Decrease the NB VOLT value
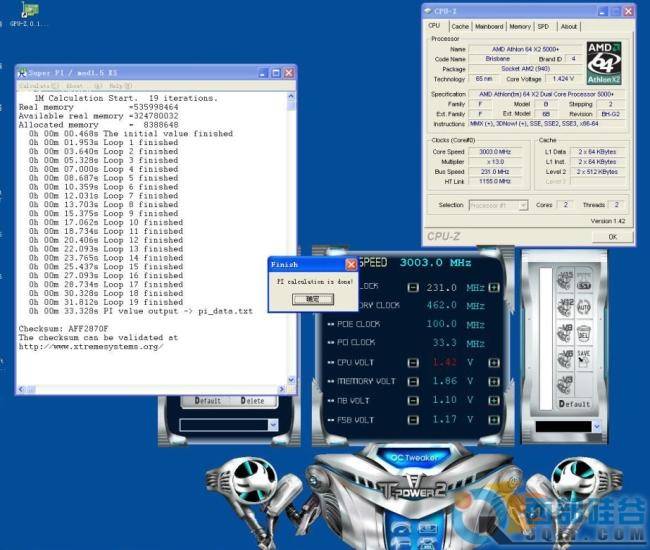This screenshot has height=550, width=650. click(413, 400)
